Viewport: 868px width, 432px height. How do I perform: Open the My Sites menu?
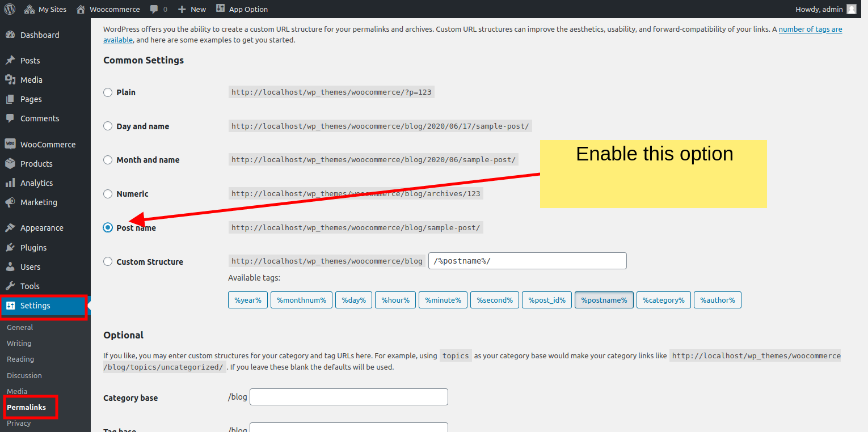click(45, 9)
